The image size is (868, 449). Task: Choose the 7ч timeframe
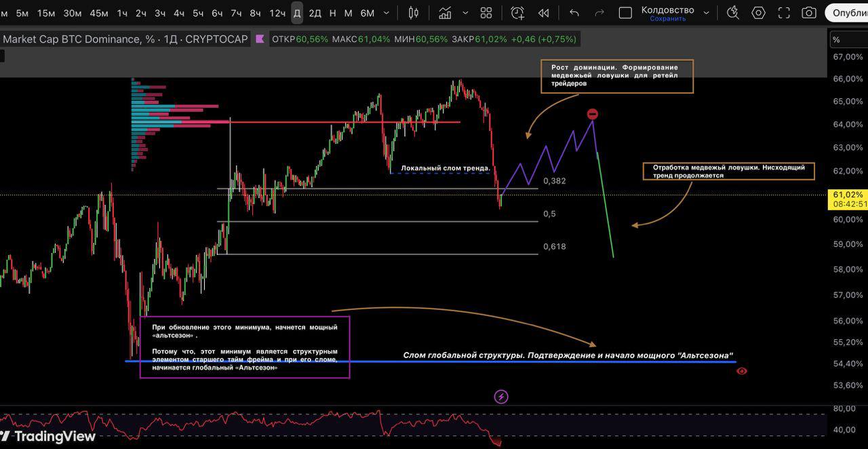[x=236, y=13]
